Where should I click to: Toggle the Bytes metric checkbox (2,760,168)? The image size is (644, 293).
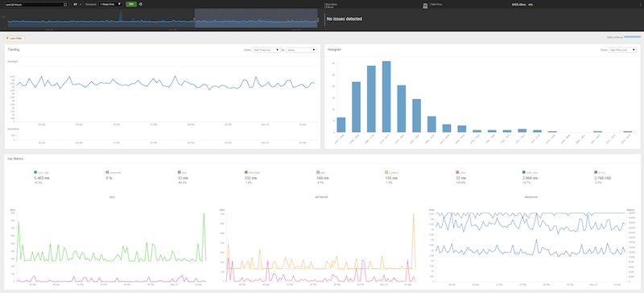pyautogui.click(x=596, y=173)
